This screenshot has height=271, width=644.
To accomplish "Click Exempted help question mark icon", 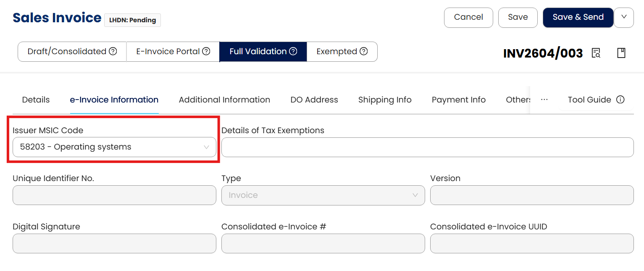I will (364, 51).
